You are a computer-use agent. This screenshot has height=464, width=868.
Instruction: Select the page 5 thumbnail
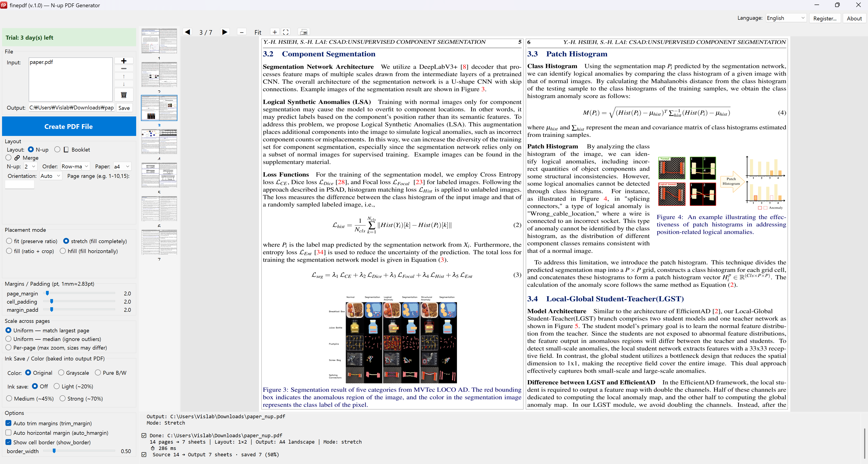159,175
